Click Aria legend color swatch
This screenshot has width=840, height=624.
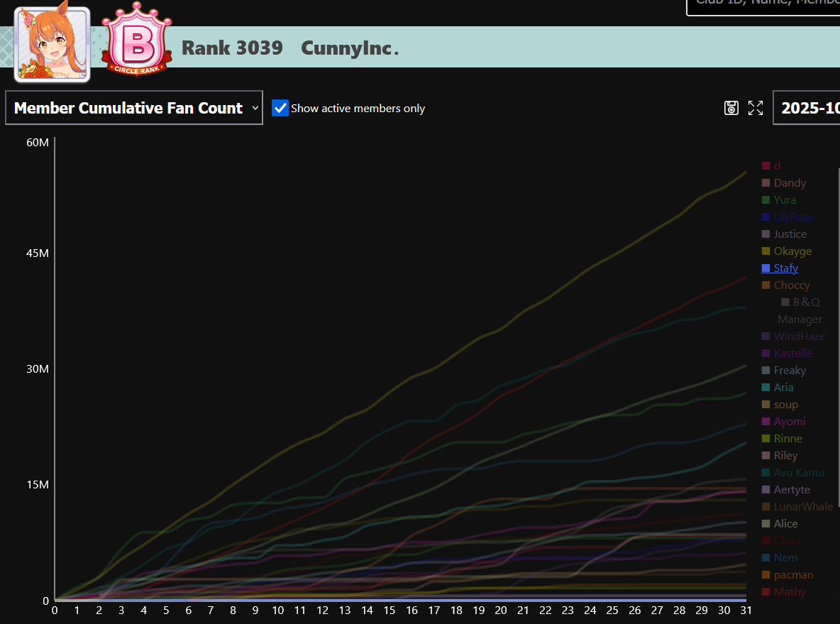point(766,388)
